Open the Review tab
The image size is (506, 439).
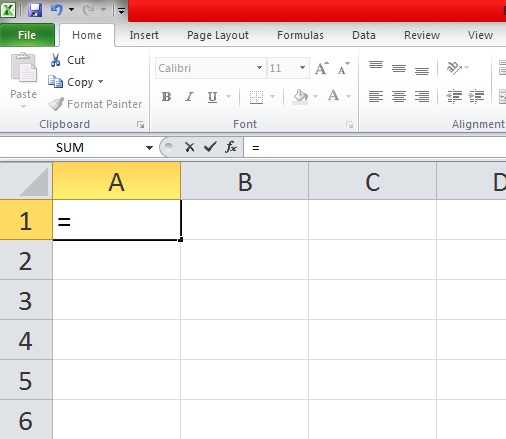click(422, 35)
